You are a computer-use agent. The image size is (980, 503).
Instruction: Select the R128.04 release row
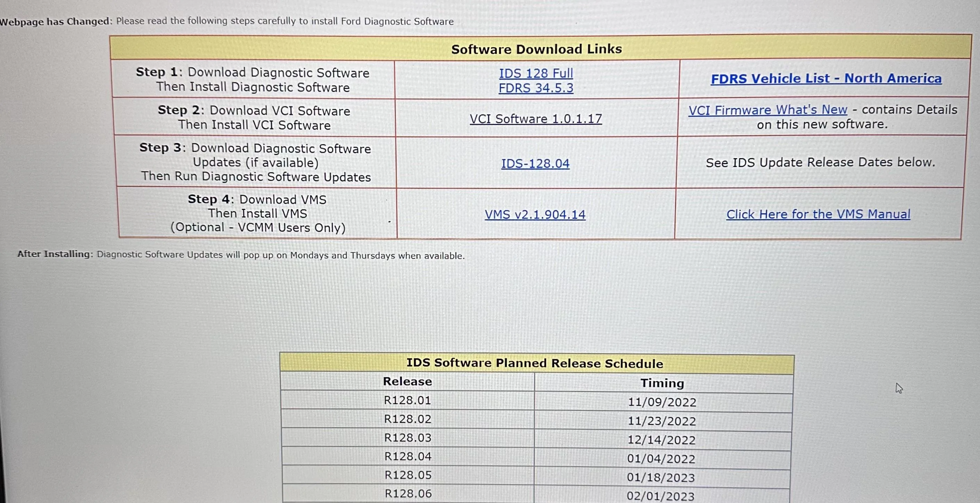(x=407, y=456)
